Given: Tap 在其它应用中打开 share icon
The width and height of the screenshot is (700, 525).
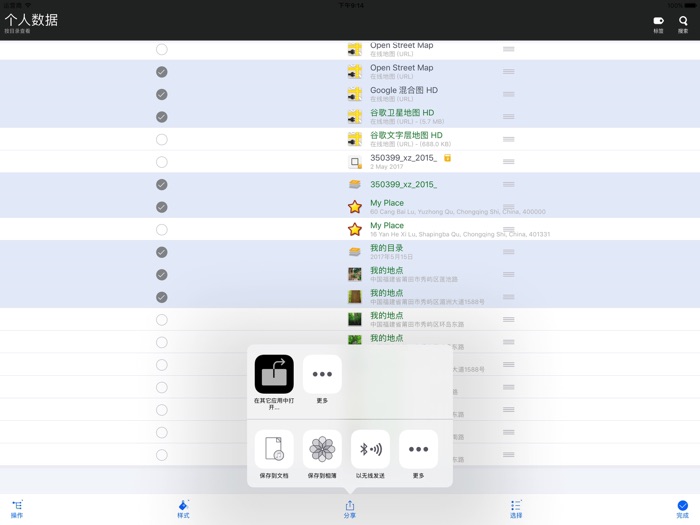Looking at the screenshot, I should tap(274, 375).
